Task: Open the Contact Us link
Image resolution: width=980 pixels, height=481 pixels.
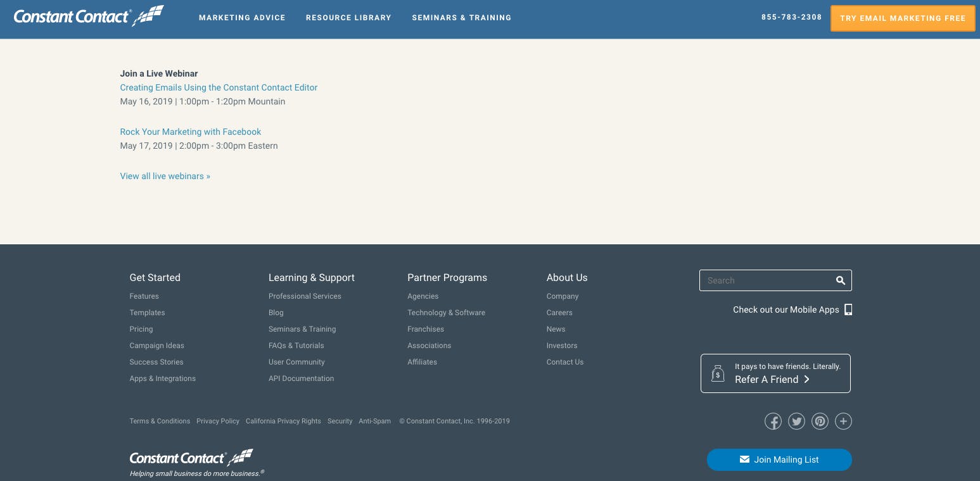Action: pyautogui.click(x=565, y=362)
